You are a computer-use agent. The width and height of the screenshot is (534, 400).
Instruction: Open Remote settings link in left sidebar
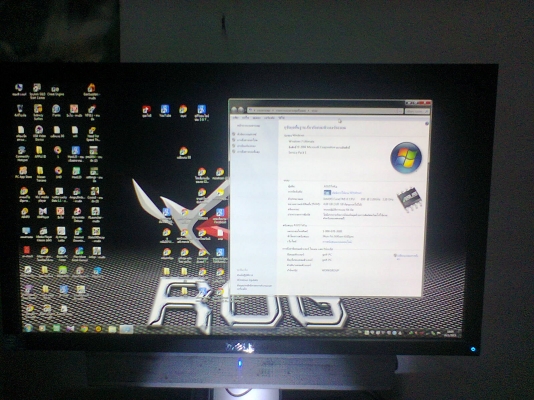tap(247, 140)
